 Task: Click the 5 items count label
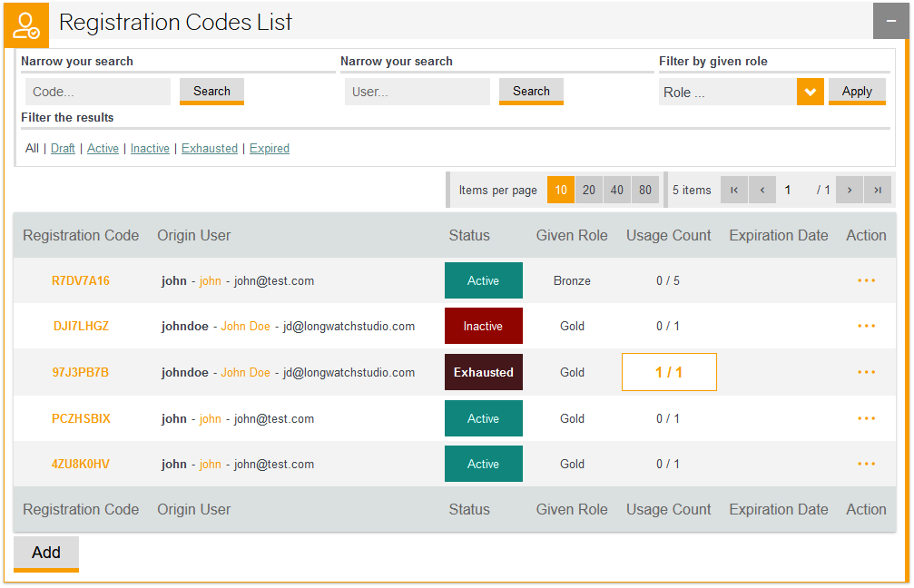point(692,190)
